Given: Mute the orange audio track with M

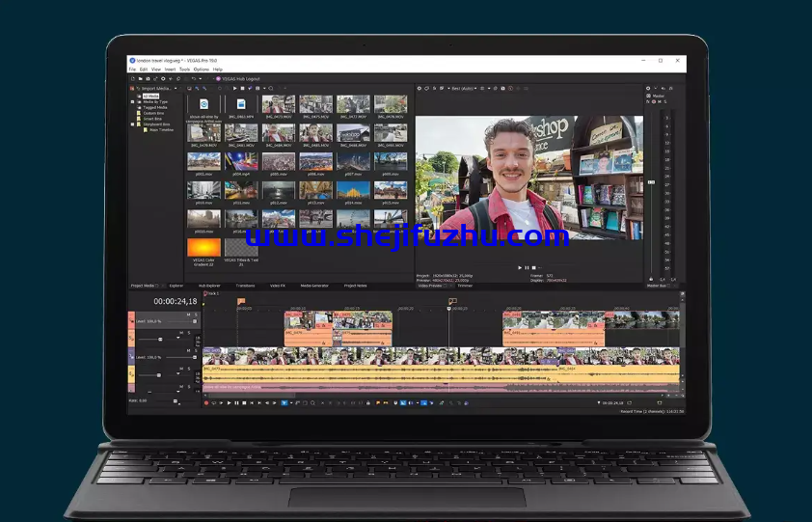Looking at the screenshot, I should coord(181,333).
